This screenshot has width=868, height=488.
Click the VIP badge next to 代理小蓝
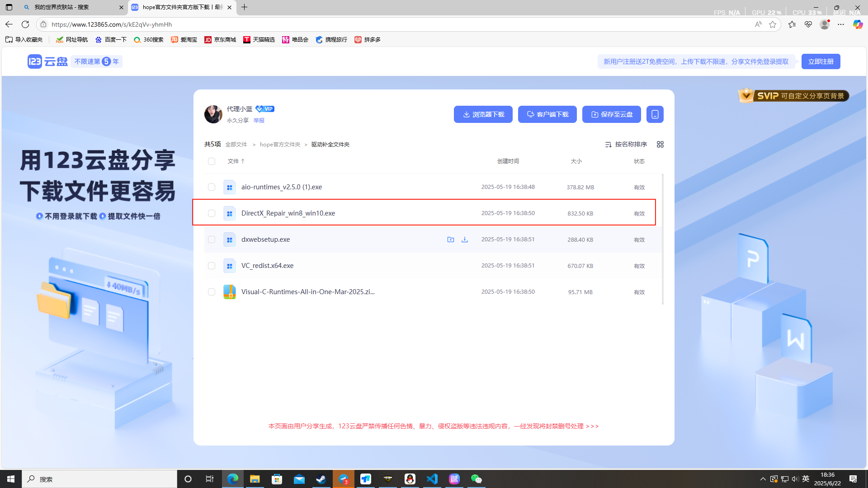(x=265, y=109)
